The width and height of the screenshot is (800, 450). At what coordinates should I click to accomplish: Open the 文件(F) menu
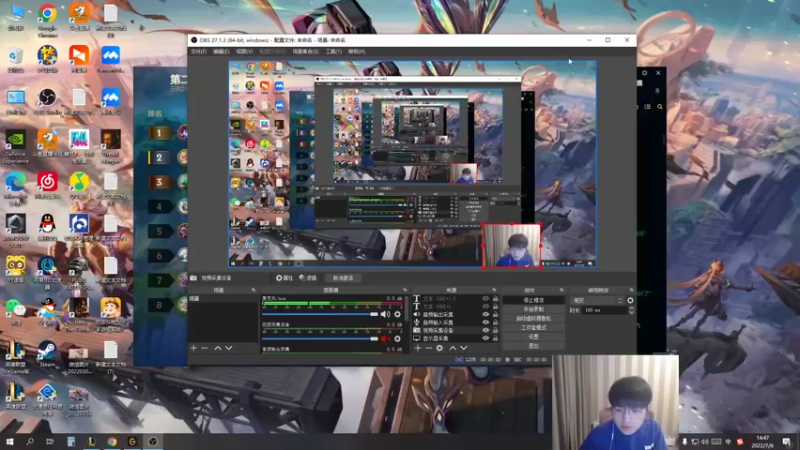pyautogui.click(x=198, y=52)
